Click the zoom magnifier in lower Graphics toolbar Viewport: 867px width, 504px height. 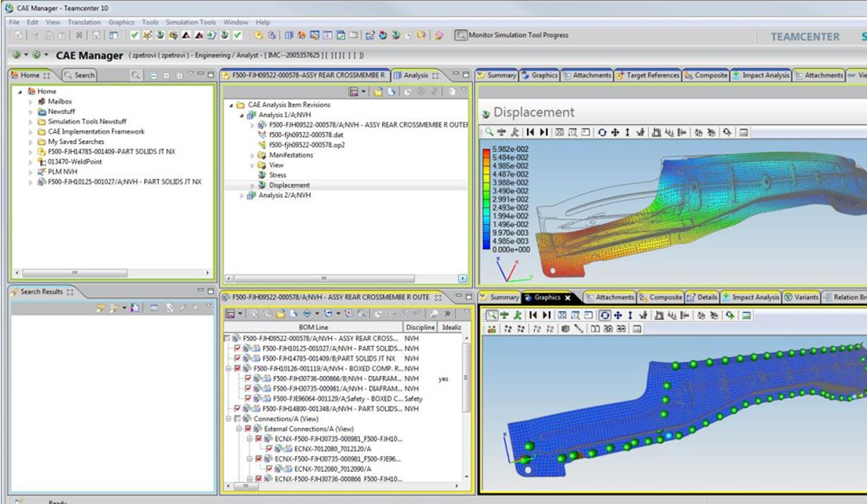pos(491,315)
